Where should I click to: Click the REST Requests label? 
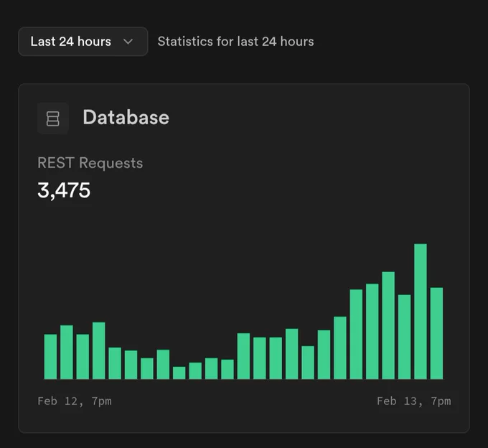(90, 163)
